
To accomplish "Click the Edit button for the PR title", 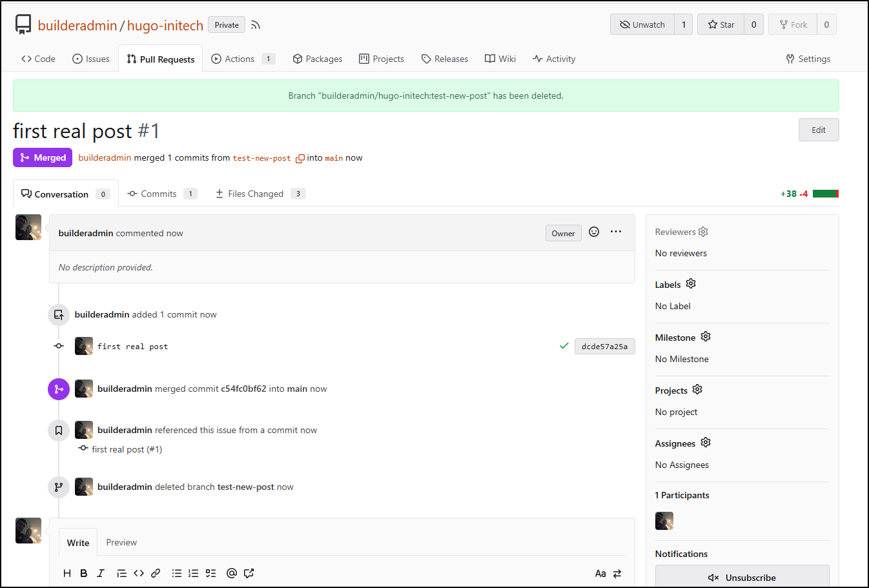I will coord(819,130).
